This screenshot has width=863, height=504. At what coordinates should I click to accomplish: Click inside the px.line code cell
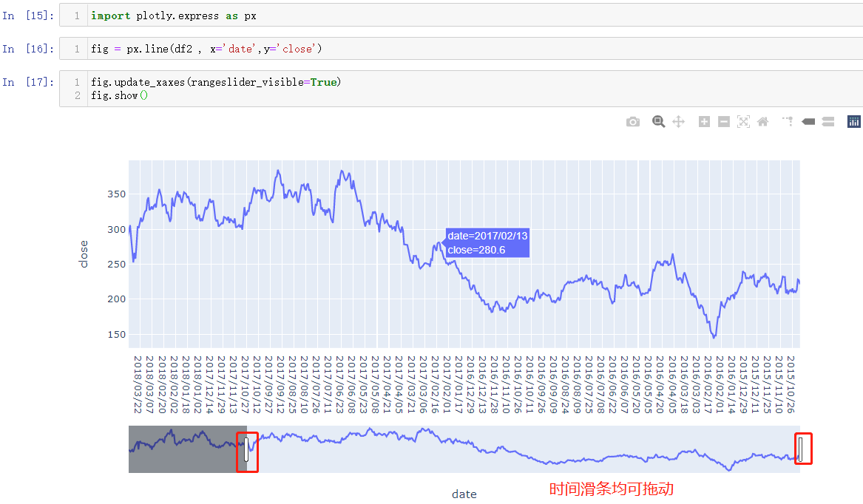pyautogui.click(x=461, y=49)
